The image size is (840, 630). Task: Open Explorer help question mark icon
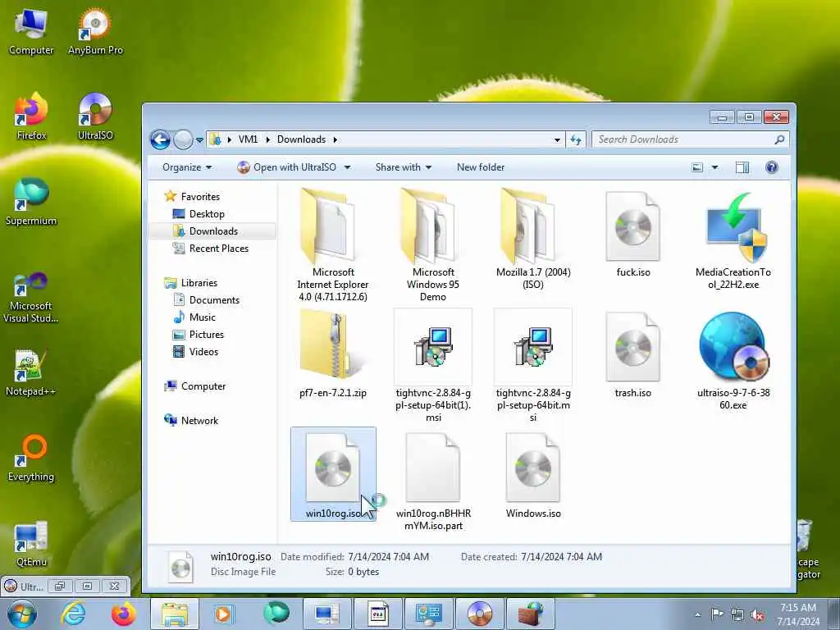771,167
